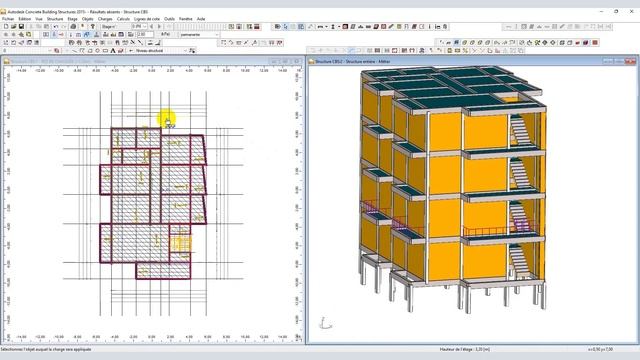Click the solid black diamond view icon
The height and width of the screenshot is (360, 640).
[545, 42]
